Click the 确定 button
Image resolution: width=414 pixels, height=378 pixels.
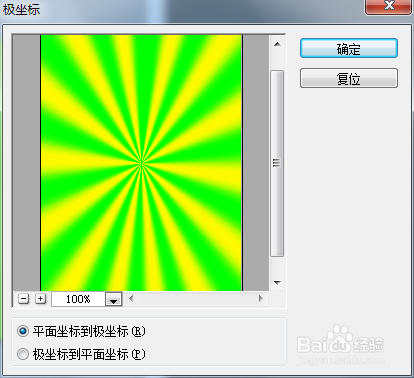tap(349, 48)
